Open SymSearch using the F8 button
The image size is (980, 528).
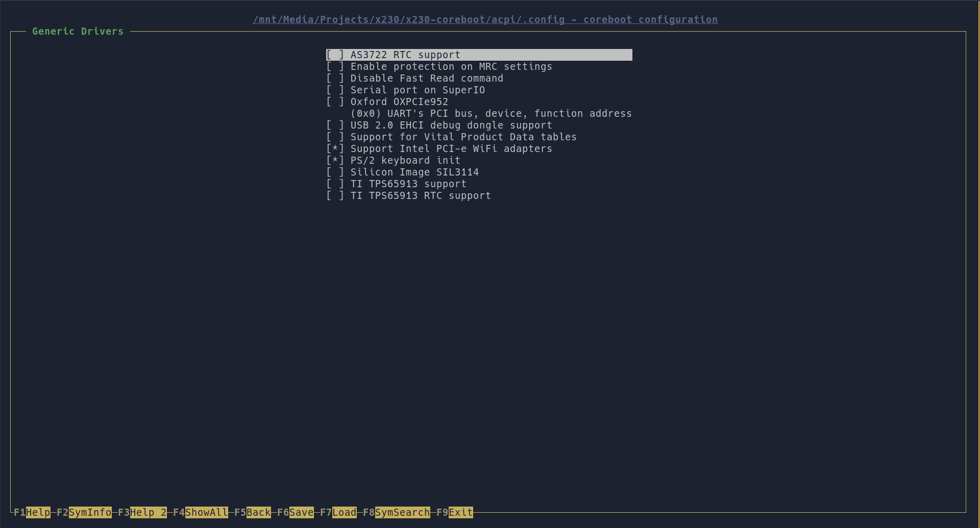pyautogui.click(x=397, y=512)
